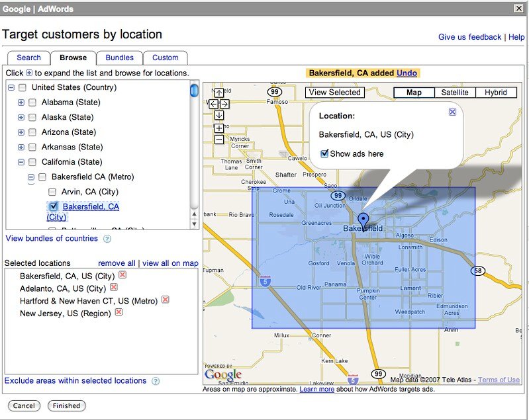Expand the Alaska (State) tree node
This screenshot has width=529, height=420.
pos(21,117)
